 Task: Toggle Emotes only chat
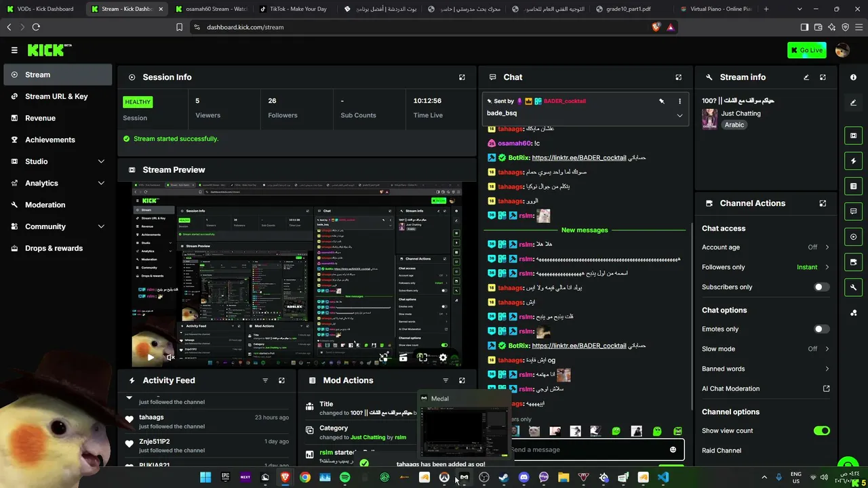[821, 329]
